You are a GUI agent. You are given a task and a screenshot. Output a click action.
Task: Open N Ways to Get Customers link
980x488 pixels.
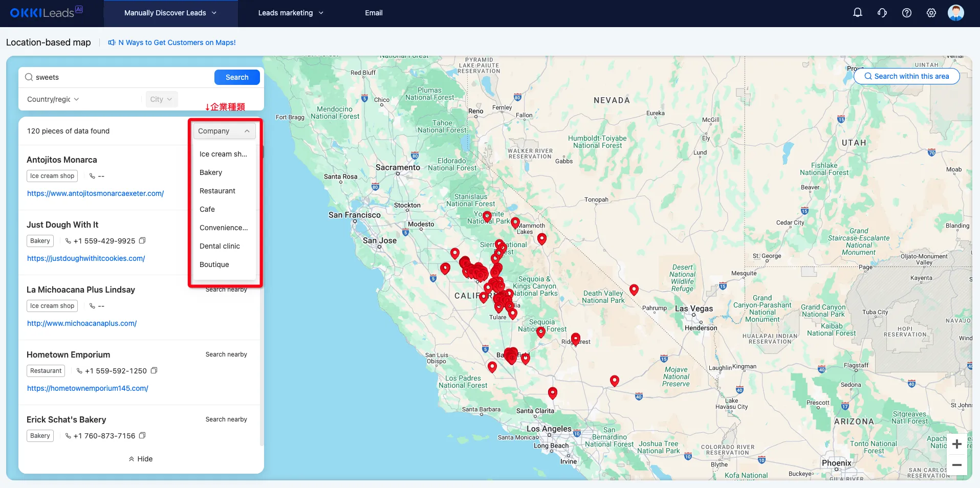[177, 42]
